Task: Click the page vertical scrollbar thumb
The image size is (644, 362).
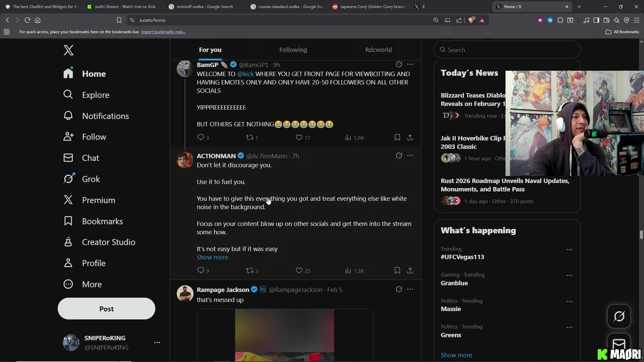Action: click(x=641, y=235)
